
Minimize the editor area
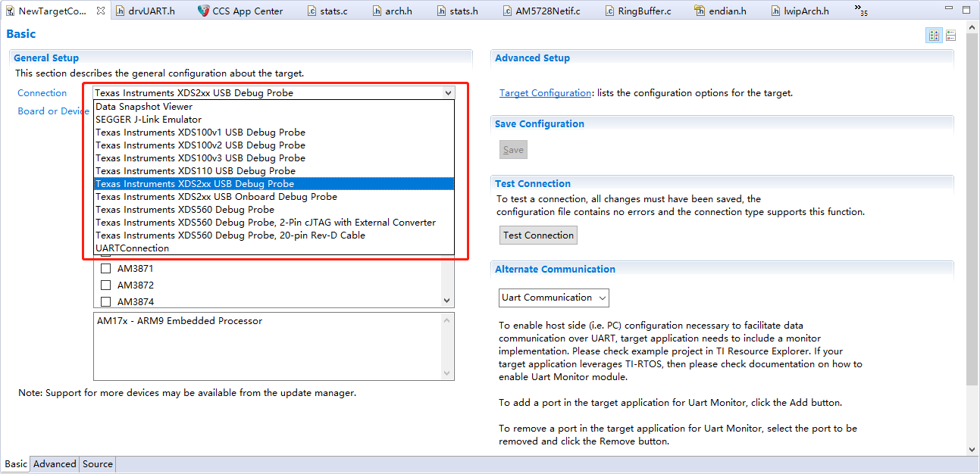tap(949, 8)
